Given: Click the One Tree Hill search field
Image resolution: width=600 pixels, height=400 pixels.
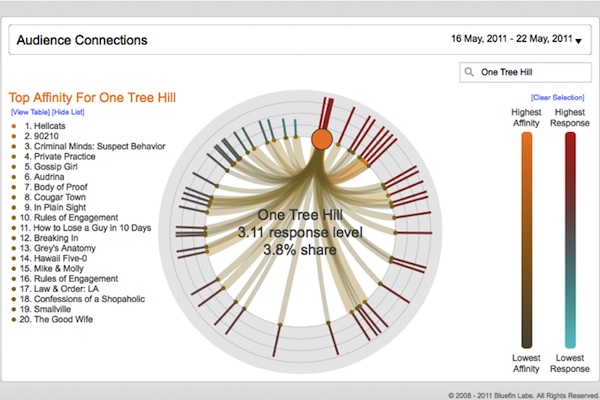Looking at the screenshot, I should pos(525,72).
